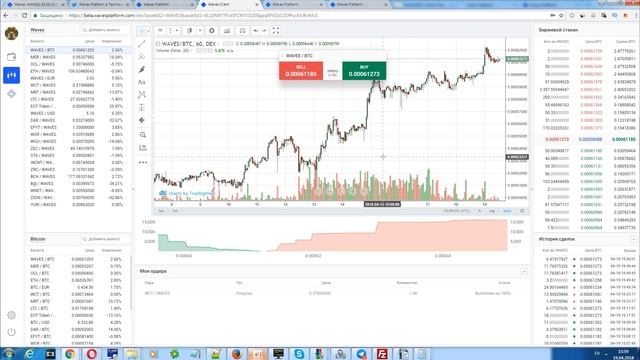Open candlestick chart style button

pyautogui.click(x=190, y=31)
